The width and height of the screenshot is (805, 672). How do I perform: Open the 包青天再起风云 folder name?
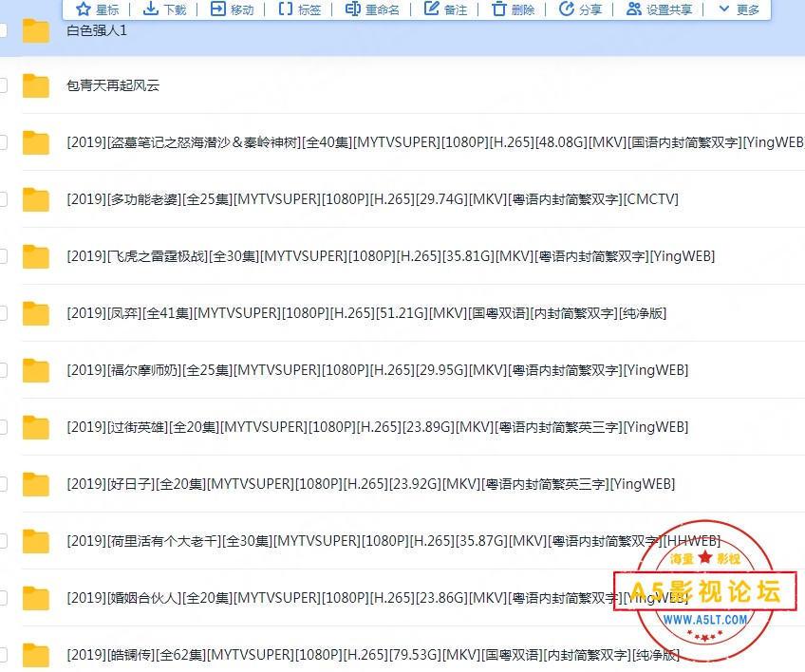[x=113, y=85]
